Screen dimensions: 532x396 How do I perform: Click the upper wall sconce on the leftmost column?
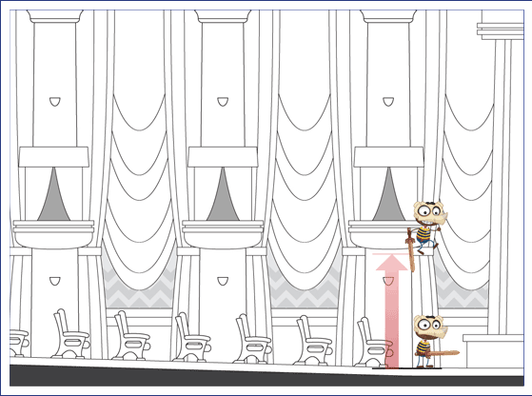click(55, 102)
